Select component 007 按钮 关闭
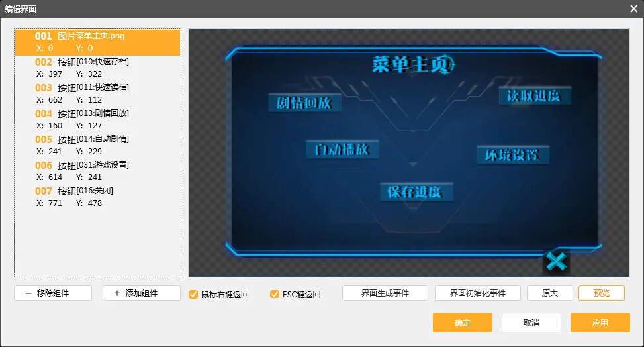This screenshot has height=347, width=644. tap(97, 197)
